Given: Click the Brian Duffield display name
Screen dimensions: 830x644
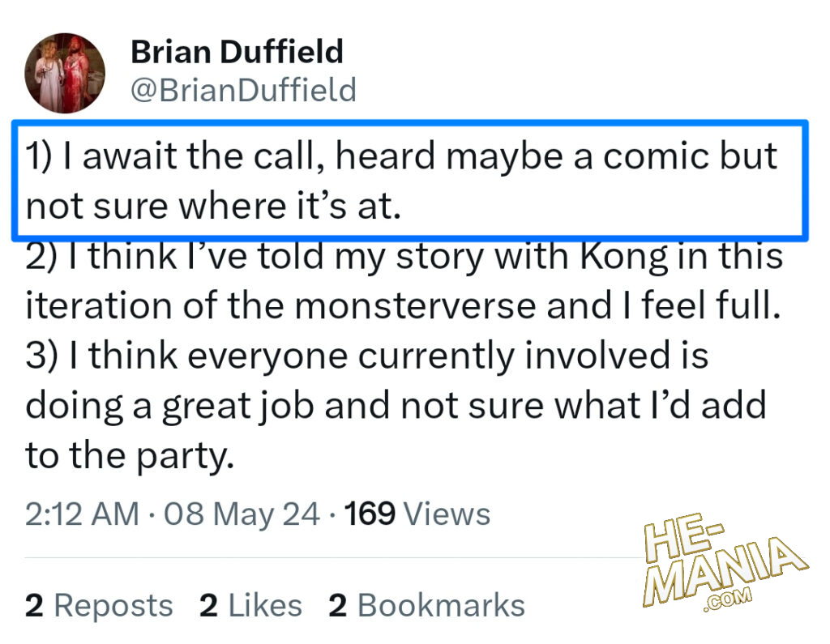Looking at the screenshot, I should tap(237, 52).
